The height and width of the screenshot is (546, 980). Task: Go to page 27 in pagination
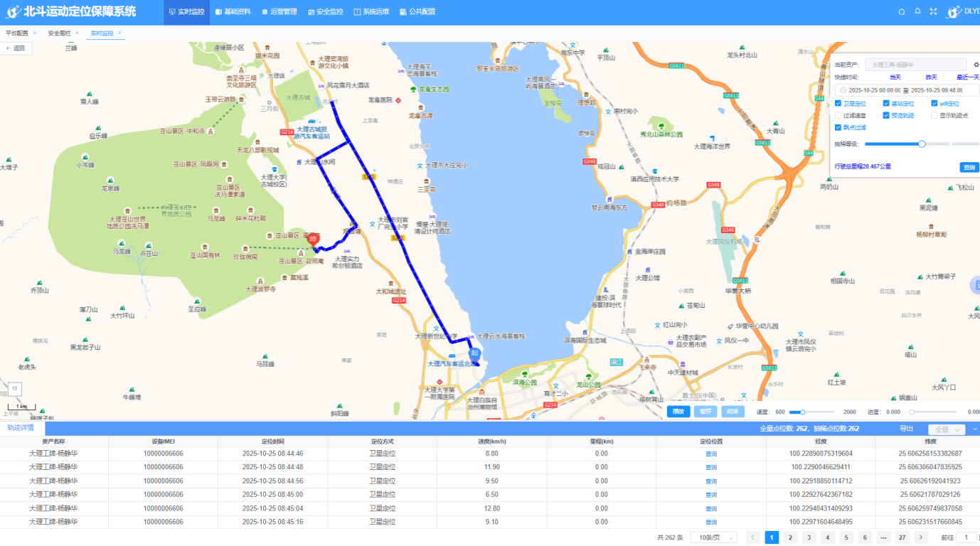[x=902, y=537]
